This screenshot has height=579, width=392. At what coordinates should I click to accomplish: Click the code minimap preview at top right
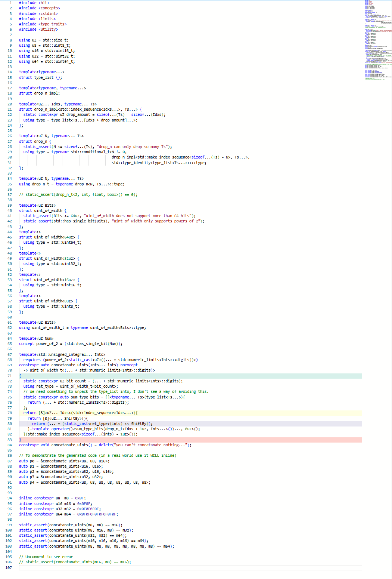click(378, 40)
